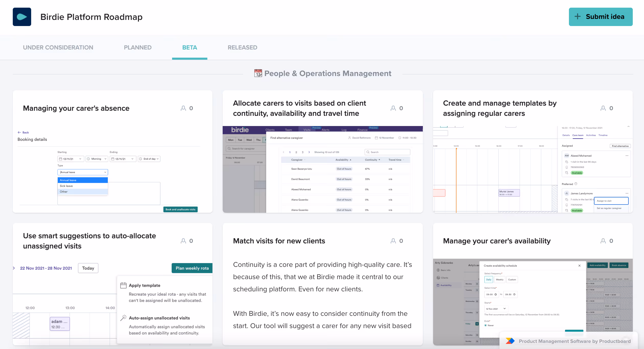644x349 pixels.
Task: Click vote icon on Create and manage templates
Action: coord(603,108)
